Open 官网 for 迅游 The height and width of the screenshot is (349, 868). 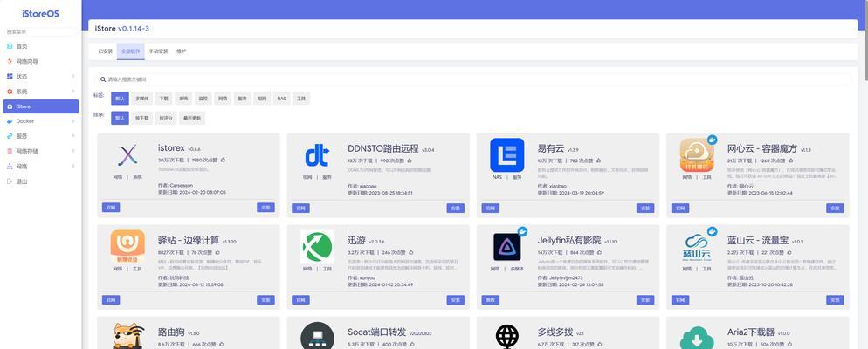pos(300,300)
